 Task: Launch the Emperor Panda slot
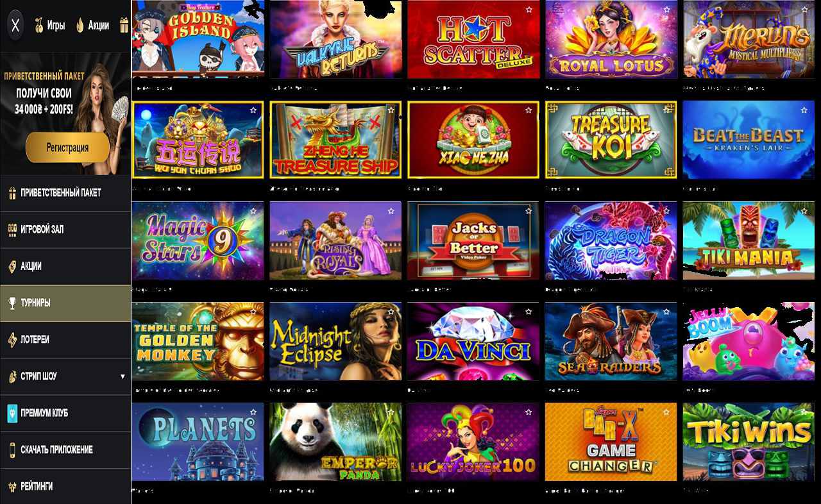tap(335, 442)
